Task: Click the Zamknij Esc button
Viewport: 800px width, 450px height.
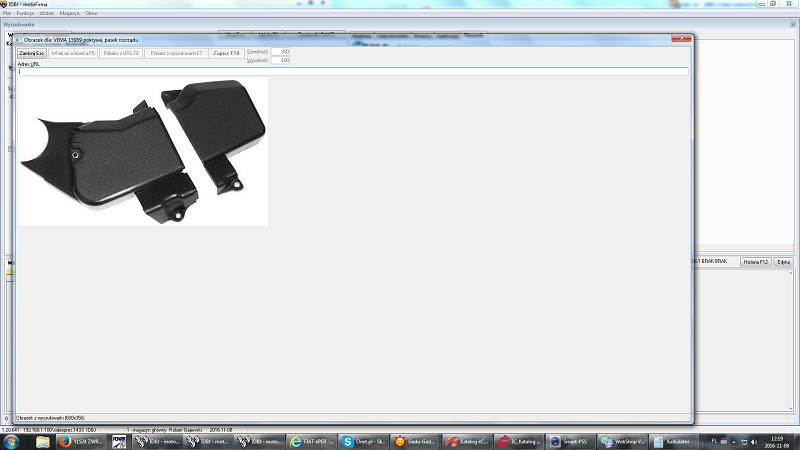Action: pos(32,53)
